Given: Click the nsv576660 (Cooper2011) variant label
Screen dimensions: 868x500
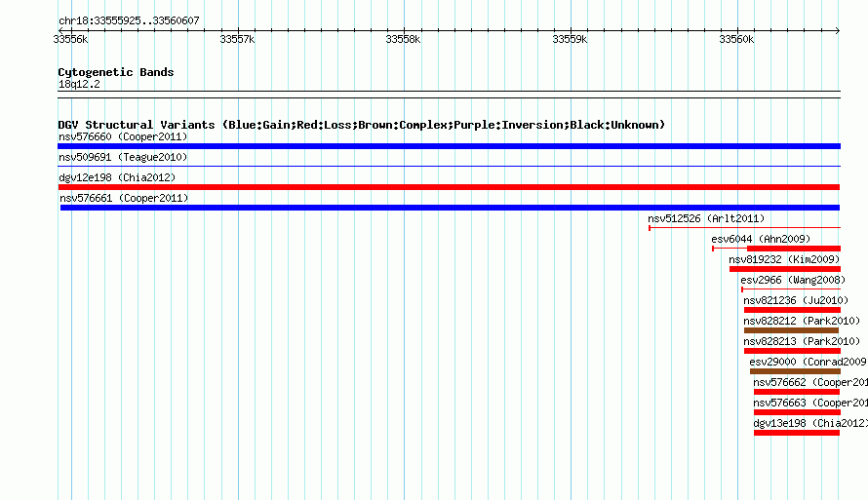Looking at the screenshot, I should (123, 136).
